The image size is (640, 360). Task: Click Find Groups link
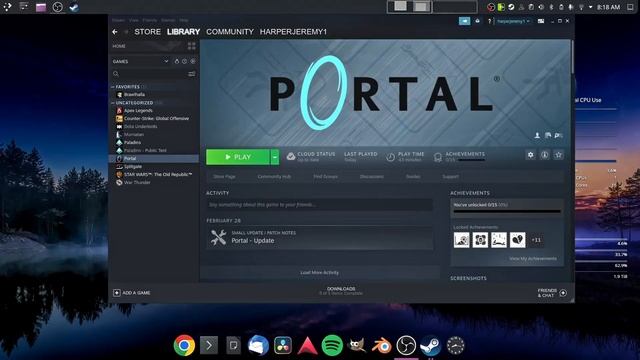(x=325, y=177)
